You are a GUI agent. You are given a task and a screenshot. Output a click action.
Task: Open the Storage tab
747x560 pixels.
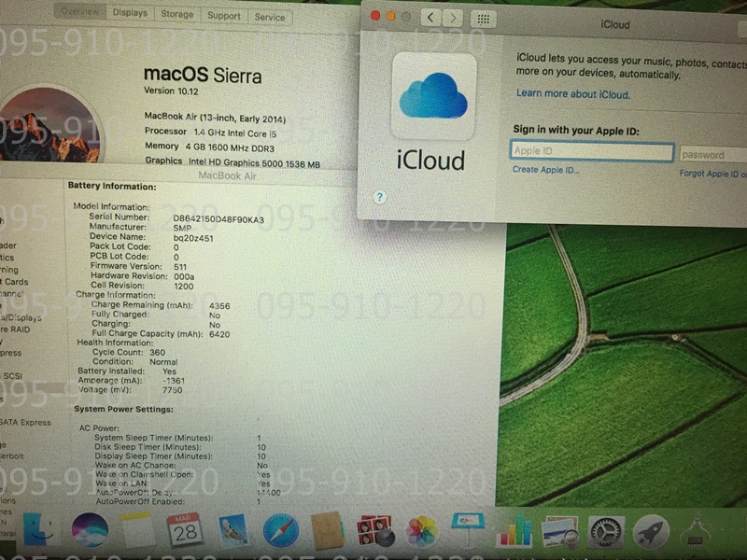coord(176,14)
